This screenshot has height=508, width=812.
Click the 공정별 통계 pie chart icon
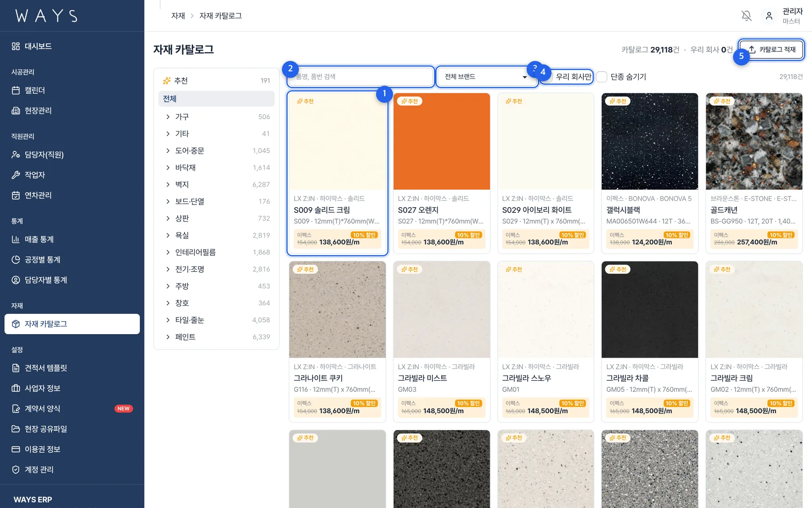pos(16,260)
